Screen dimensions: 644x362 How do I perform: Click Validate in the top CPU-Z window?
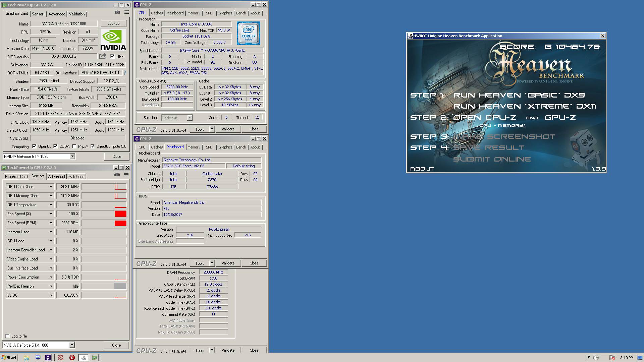[x=228, y=129]
